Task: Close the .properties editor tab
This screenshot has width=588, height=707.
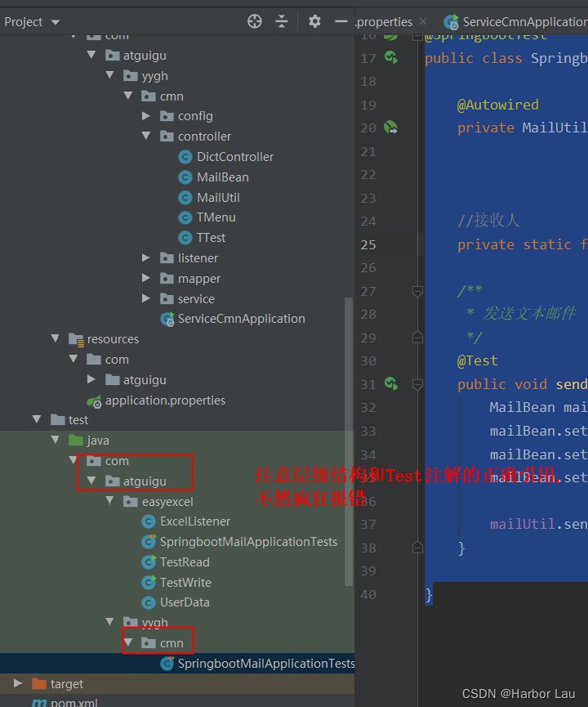Action: tap(423, 21)
